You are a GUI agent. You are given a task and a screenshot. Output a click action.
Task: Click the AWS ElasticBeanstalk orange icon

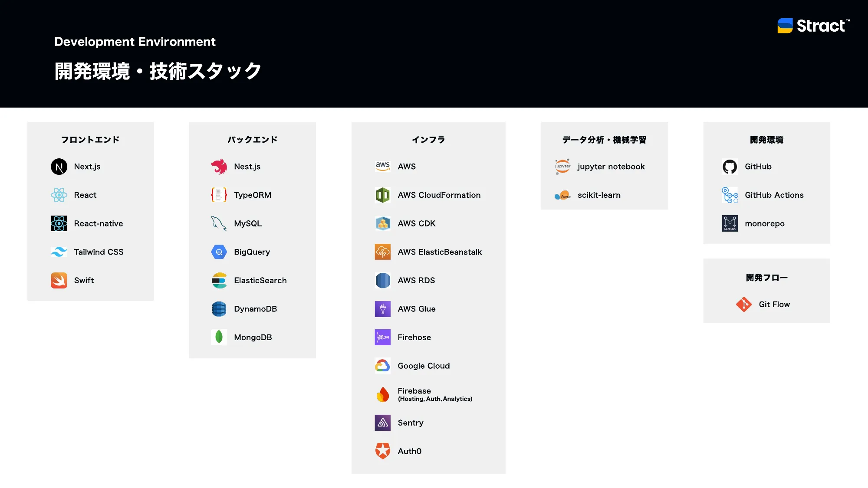(383, 252)
